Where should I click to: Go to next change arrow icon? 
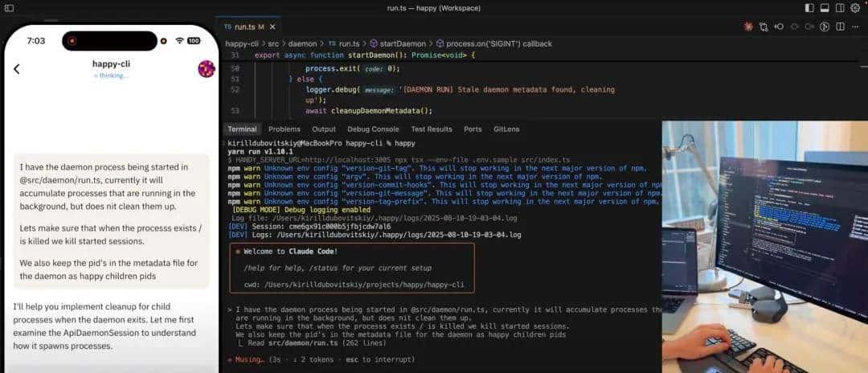pyautogui.click(x=809, y=27)
